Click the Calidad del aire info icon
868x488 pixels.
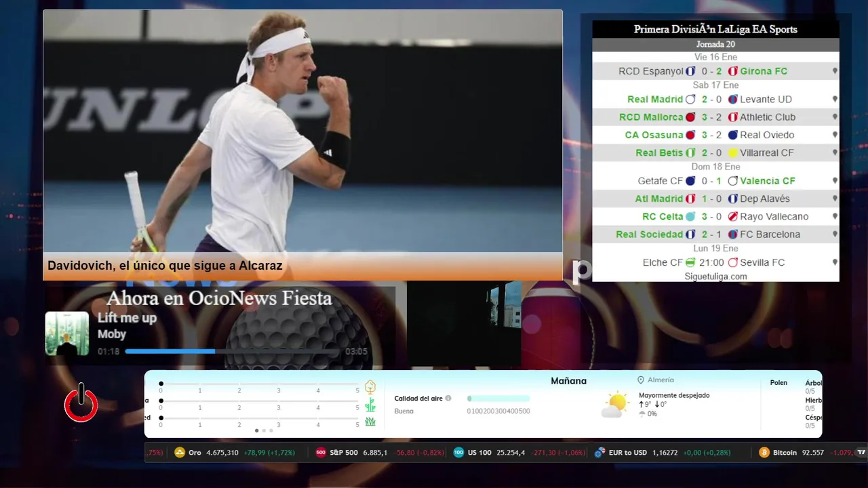point(448,399)
